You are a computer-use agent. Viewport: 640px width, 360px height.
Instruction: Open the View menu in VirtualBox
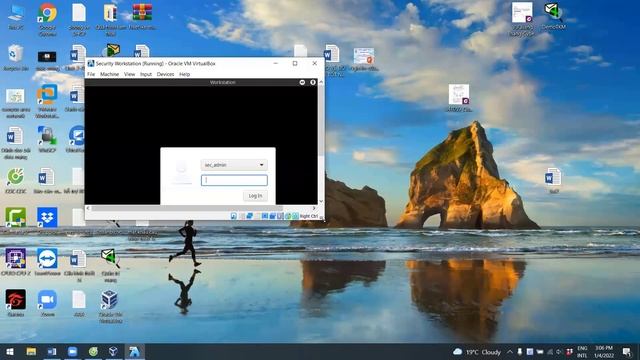tap(129, 74)
